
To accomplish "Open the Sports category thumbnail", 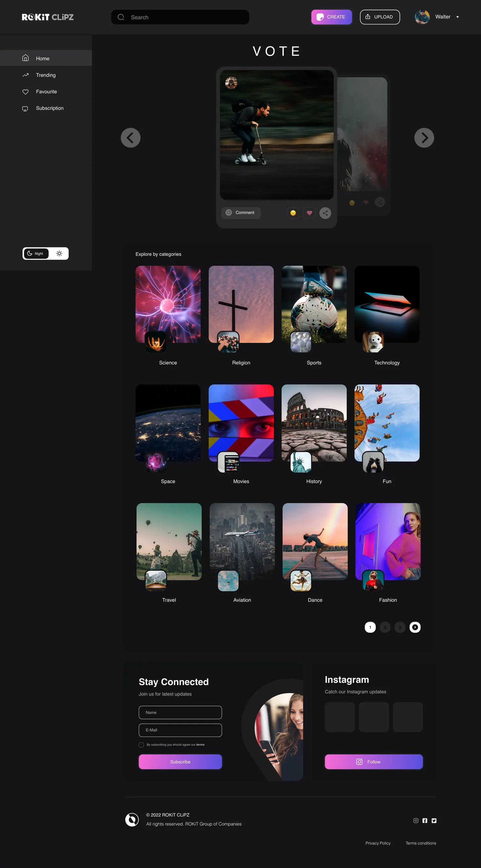I will [314, 304].
